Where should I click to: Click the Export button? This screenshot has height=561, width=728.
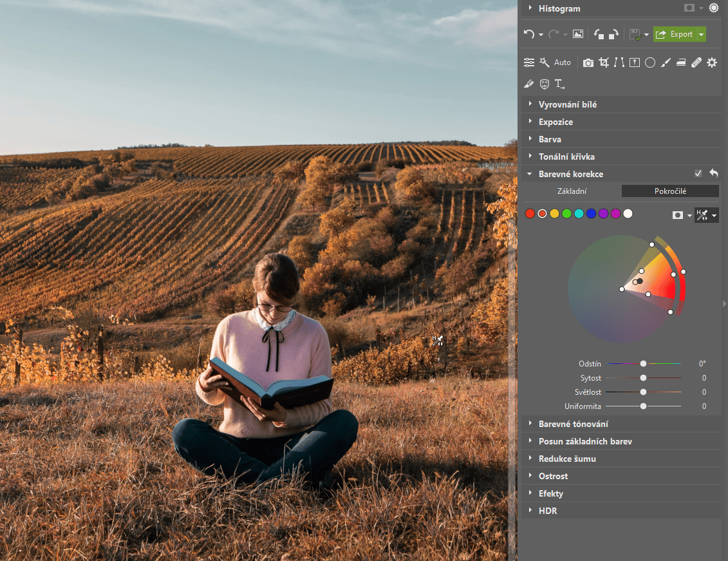[675, 33]
